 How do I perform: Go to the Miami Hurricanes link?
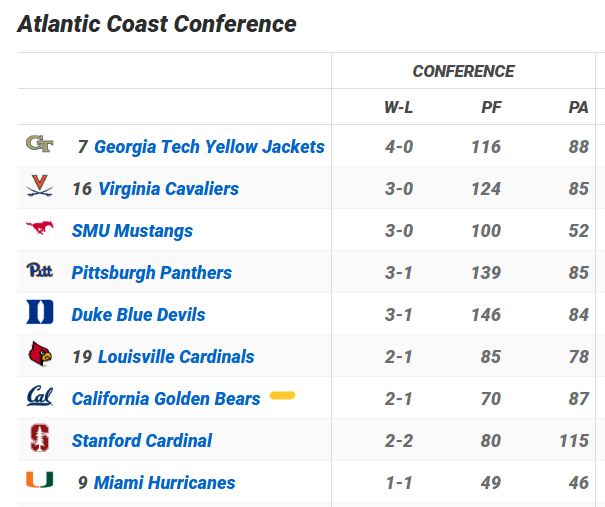pyautogui.click(x=164, y=483)
